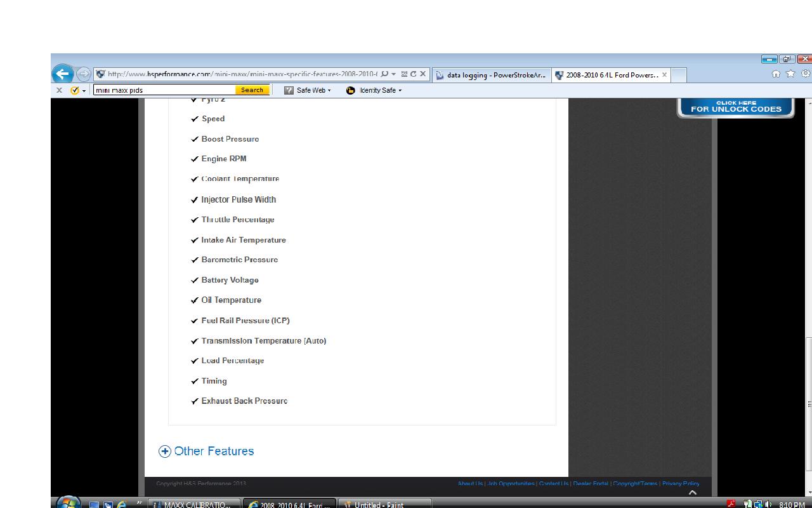The width and height of the screenshot is (812, 508).
Task: Stop loading with the address bar X
Action: coord(423,74)
